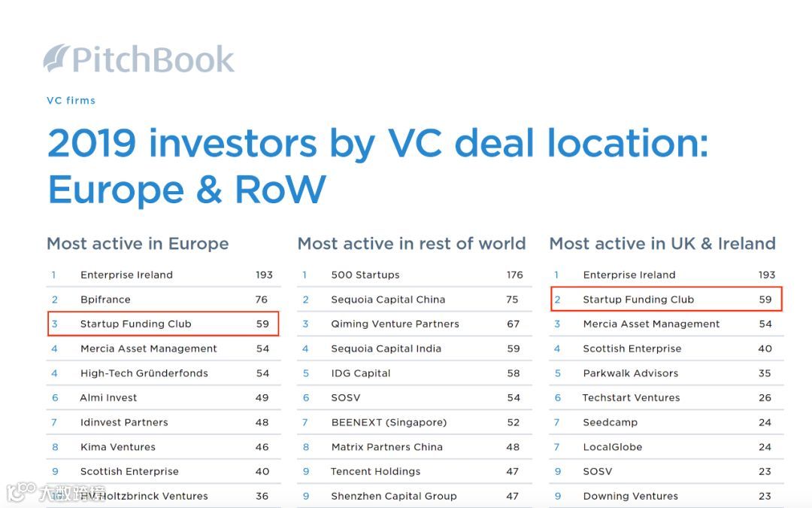Select Parkwalk Advisors row

[x=631, y=373]
